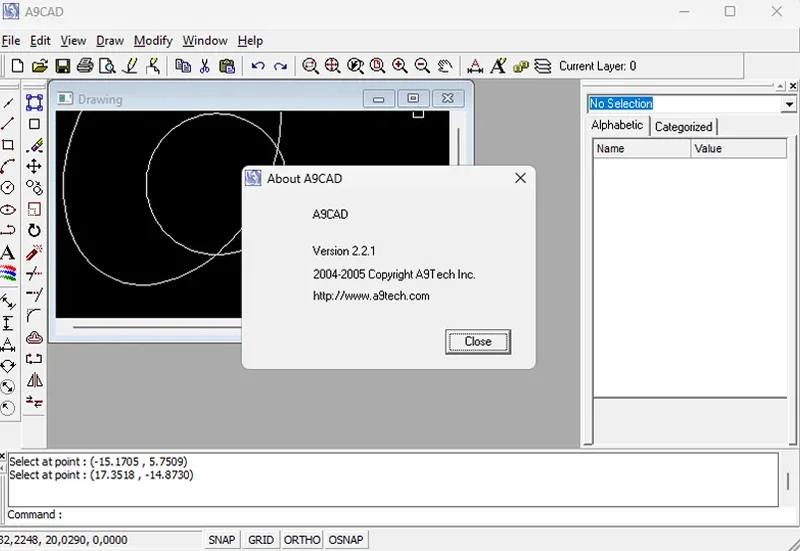
Task: Click the Save file icon
Action: click(x=62, y=66)
